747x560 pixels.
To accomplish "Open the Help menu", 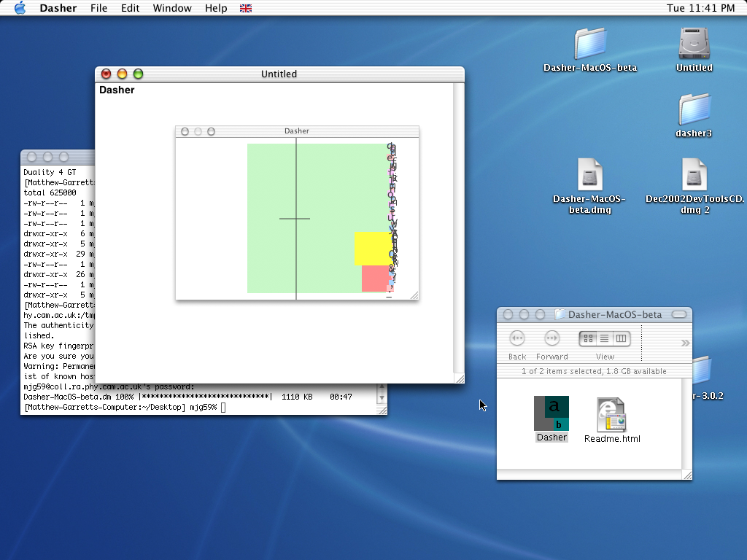I will point(216,8).
